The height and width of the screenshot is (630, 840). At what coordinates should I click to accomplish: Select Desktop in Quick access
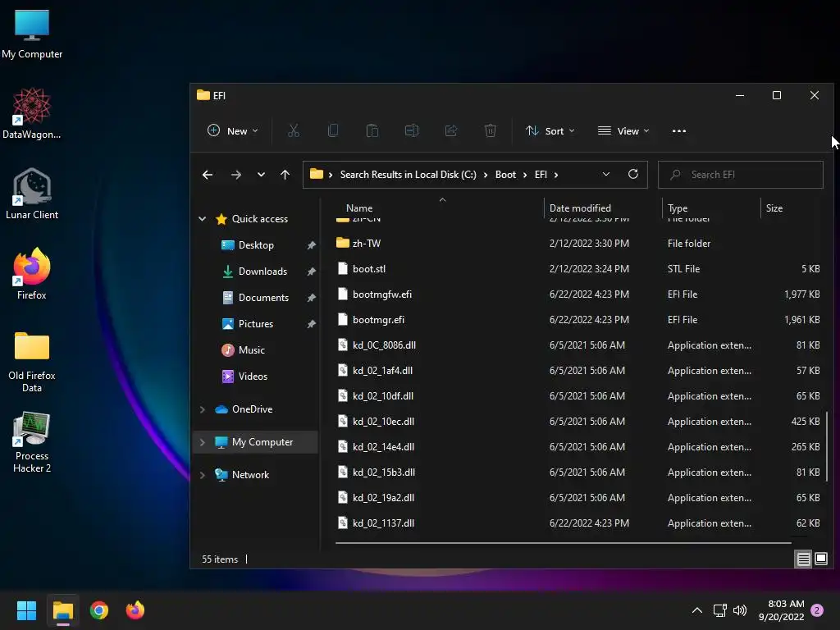pyautogui.click(x=256, y=244)
